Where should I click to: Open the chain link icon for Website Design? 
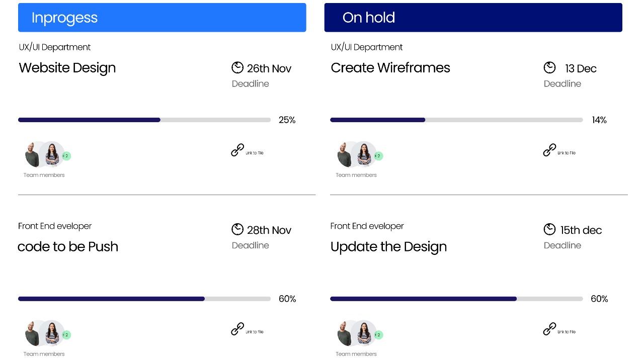click(237, 150)
